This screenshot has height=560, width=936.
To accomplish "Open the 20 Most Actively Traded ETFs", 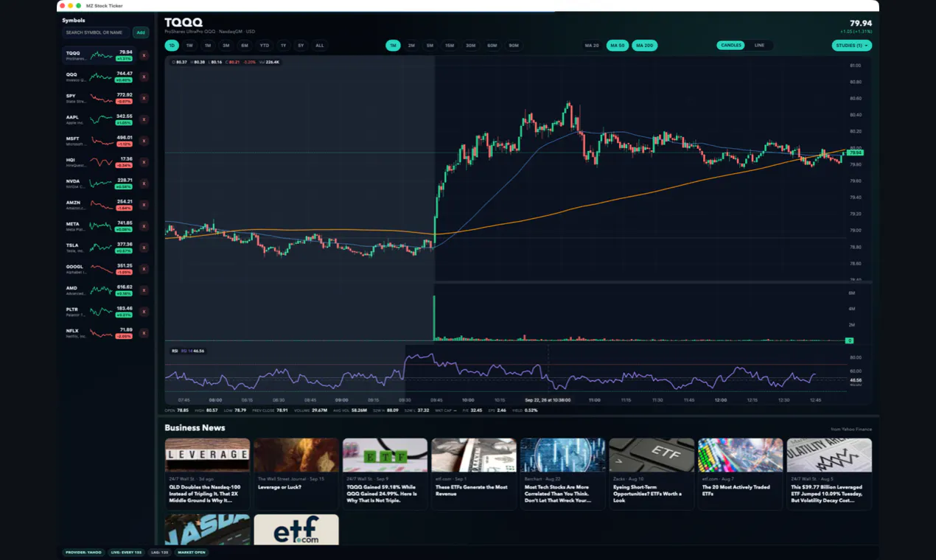I will [740, 474].
